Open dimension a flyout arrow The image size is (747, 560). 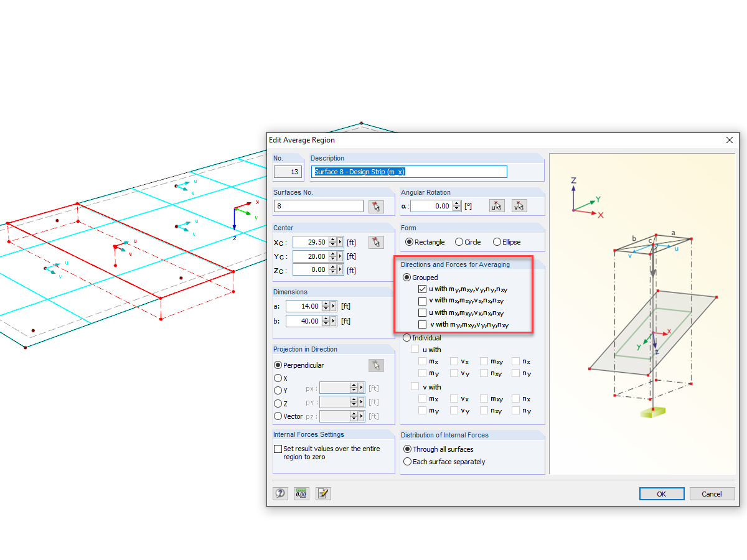334,306
